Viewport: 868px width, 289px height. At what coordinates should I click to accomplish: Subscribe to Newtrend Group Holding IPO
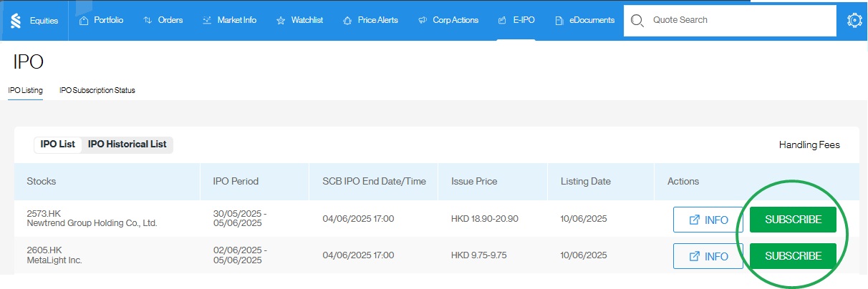pos(793,220)
